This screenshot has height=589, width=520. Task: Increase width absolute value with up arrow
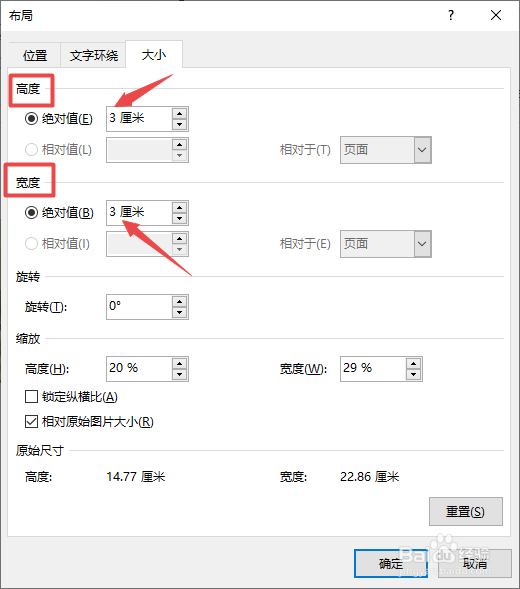click(x=180, y=208)
